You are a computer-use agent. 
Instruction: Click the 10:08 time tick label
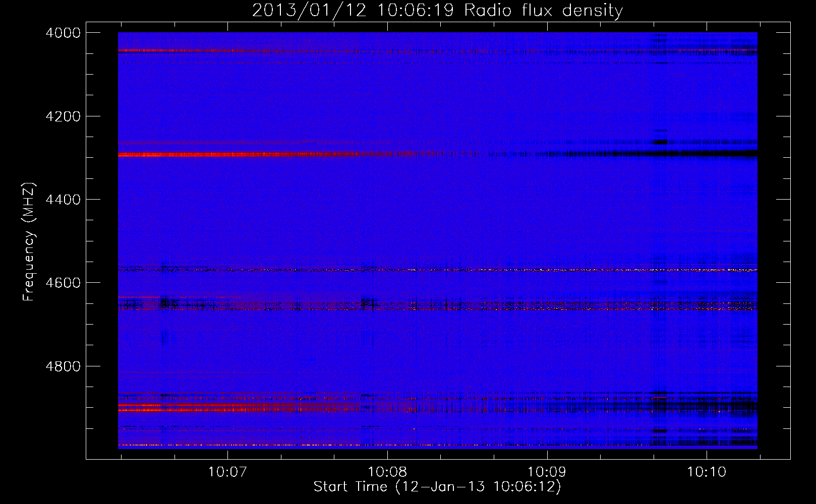click(387, 472)
